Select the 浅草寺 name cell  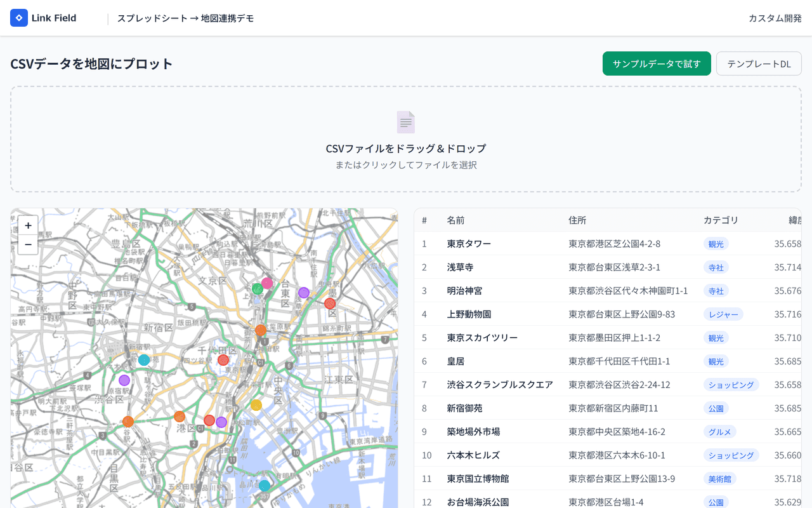point(460,267)
